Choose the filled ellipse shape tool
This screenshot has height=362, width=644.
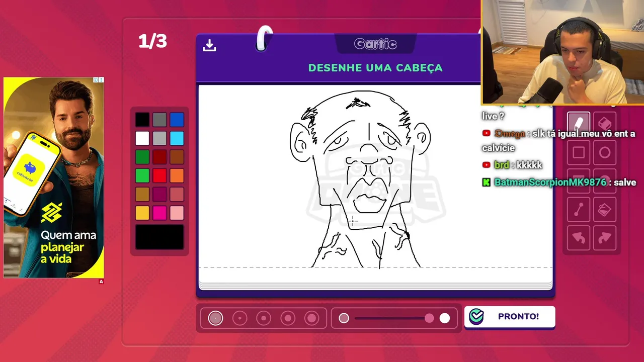pyautogui.click(x=605, y=181)
